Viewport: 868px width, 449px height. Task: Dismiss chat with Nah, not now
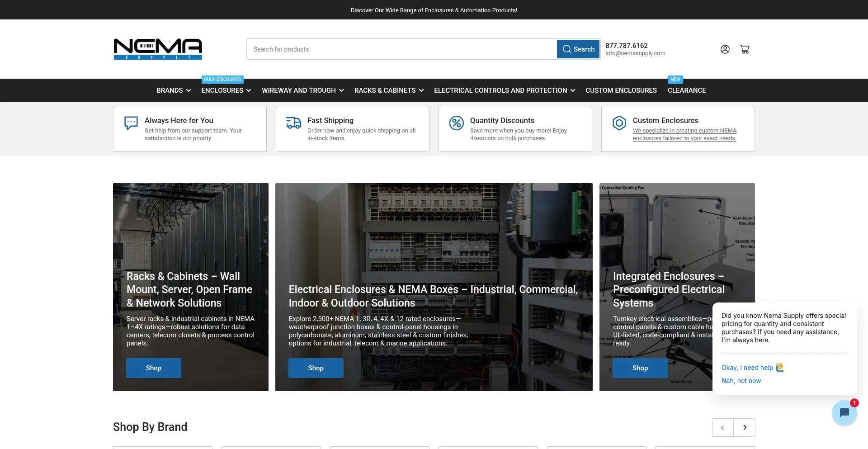pyautogui.click(x=741, y=381)
